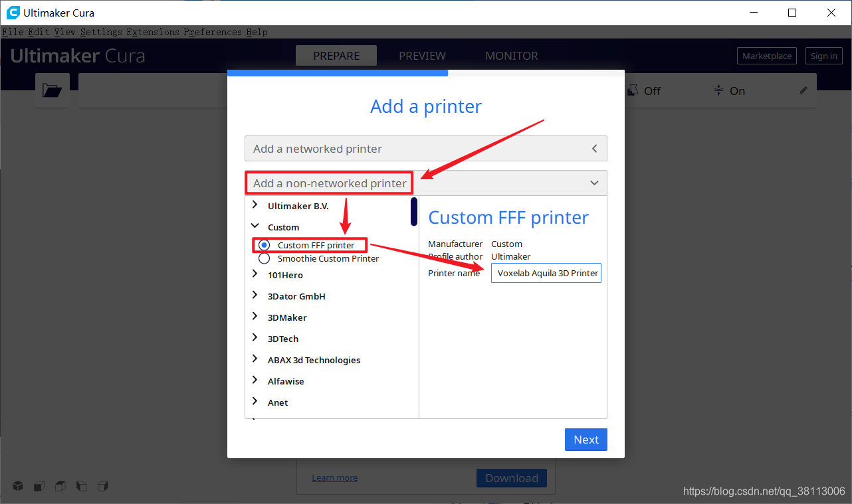Screen dimensions: 852x504
Task: Expand the Alfawise group
Action: click(x=255, y=380)
